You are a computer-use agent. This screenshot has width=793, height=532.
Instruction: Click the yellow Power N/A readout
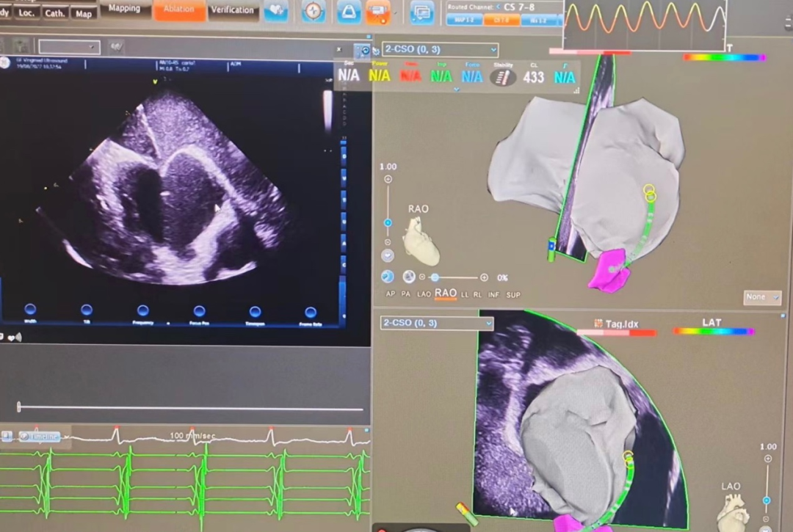tap(380, 76)
